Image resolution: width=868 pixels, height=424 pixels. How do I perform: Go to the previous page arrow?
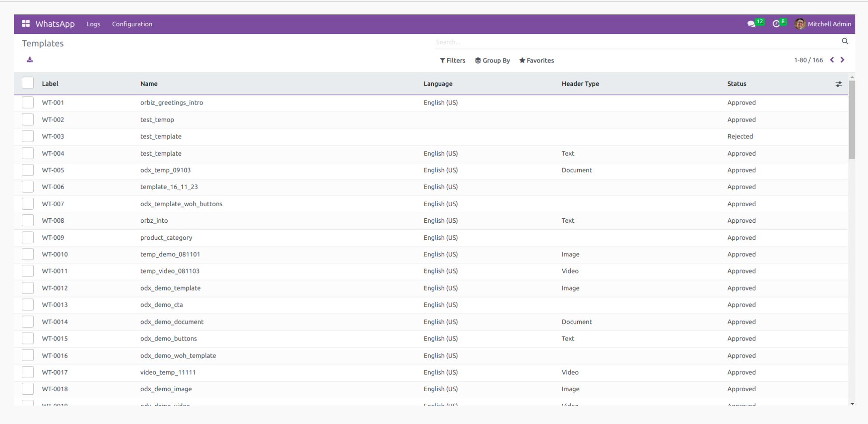click(x=832, y=60)
